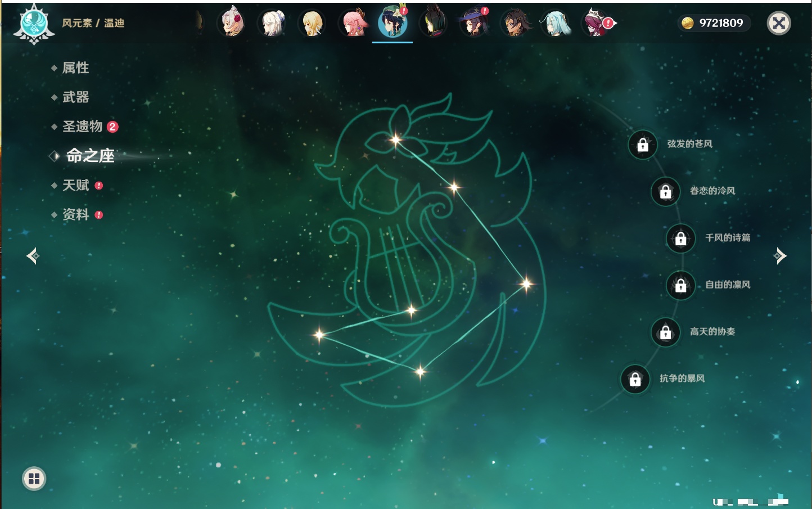The width and height of the screenshot is (812, 509).
Task: Select the lock icon for 千风的诗篇
Action: 680,238
